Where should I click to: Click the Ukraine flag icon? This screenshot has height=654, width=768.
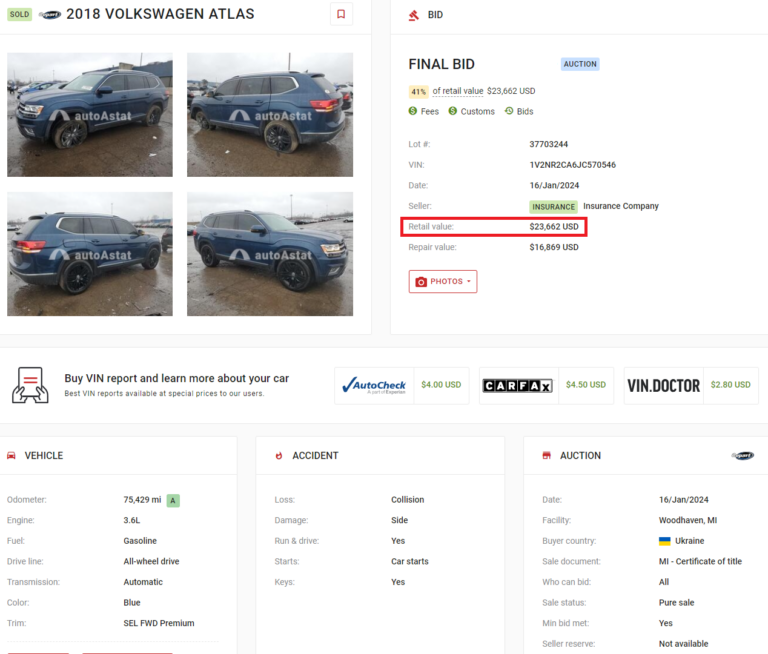point(664,541)
